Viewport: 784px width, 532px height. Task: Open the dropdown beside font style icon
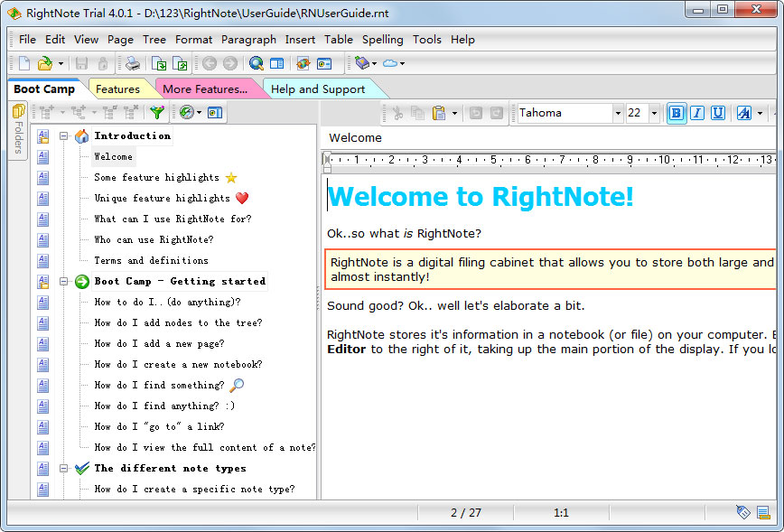pos(760,113)
